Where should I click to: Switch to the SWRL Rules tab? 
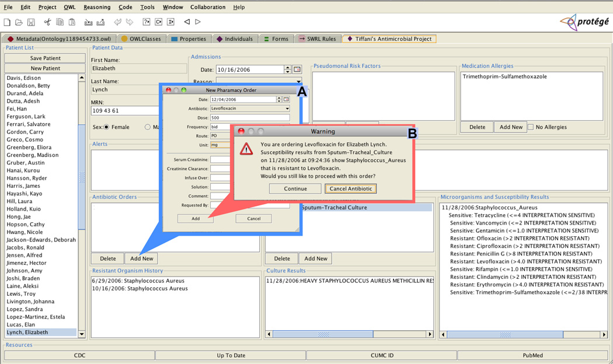[x=318, y=39]
